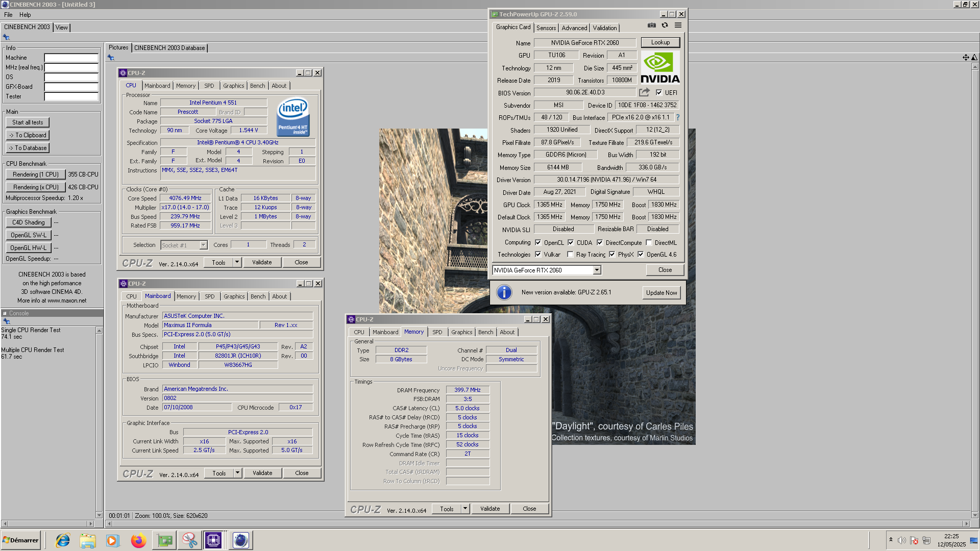Click the pin icon below the Pictures tab
The height and width of the screenshot is (551, 980).
(111, 58)
